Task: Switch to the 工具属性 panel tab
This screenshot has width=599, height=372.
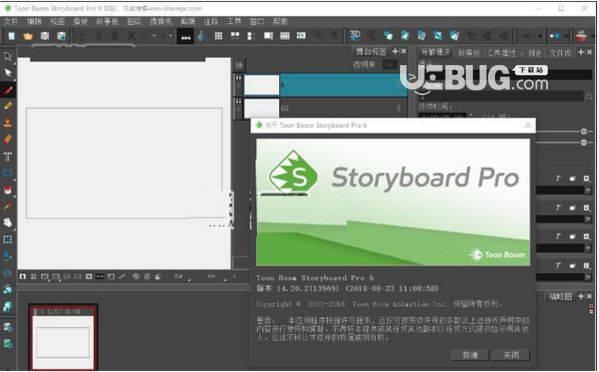Action: click(x=502, y=53)
